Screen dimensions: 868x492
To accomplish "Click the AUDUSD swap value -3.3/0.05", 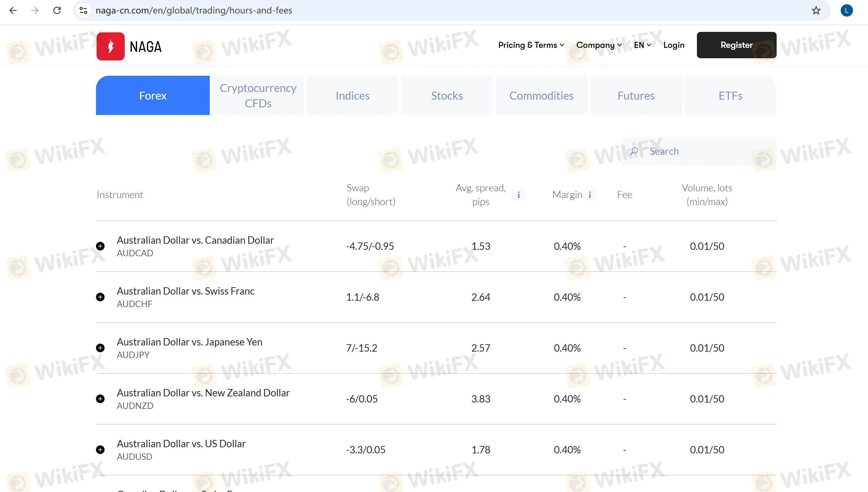I will (x=365, y=450).
